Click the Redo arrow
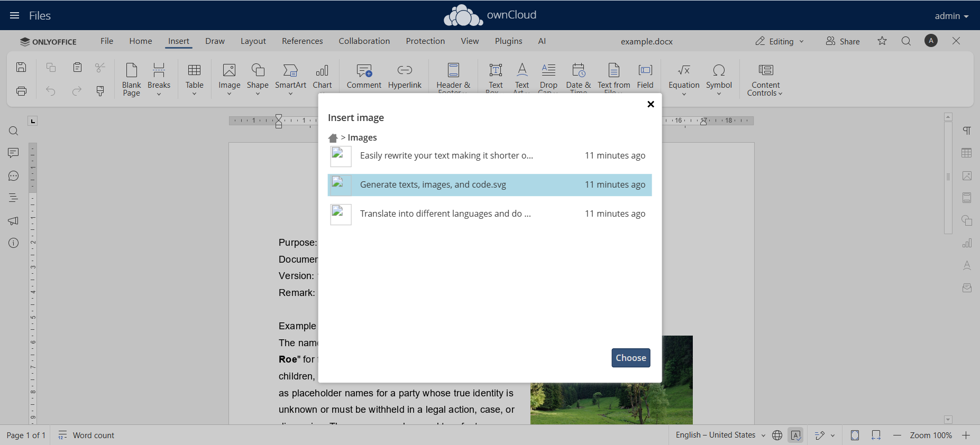This screenshot has width=980, height=445. (x=77, y=91)
